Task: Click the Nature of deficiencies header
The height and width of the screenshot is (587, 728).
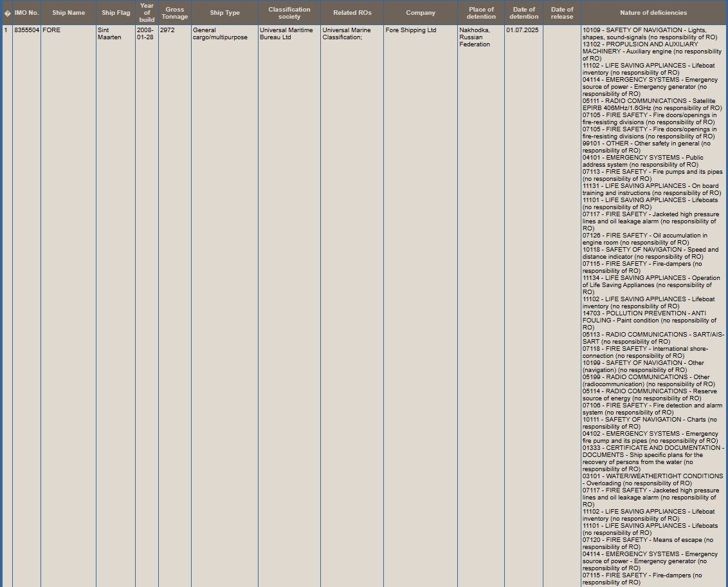Action: pyautogui.click(x=653, y=13)
